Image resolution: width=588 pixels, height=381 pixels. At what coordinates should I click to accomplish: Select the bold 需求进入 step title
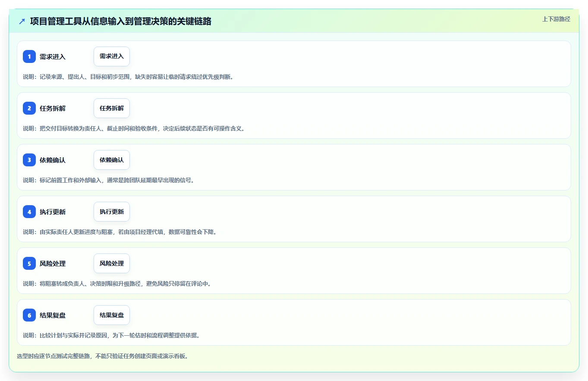pos(53,56)
